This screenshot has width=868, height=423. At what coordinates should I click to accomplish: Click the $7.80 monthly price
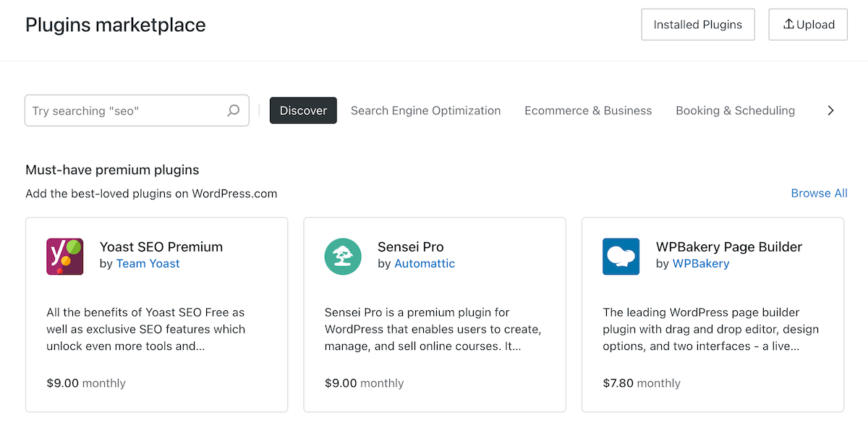tap(642, 383)
